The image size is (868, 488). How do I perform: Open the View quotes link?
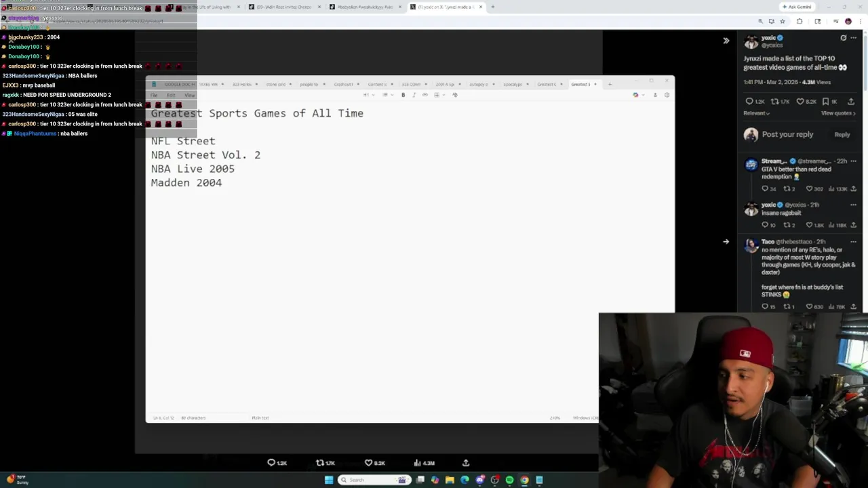pos(839,113)
